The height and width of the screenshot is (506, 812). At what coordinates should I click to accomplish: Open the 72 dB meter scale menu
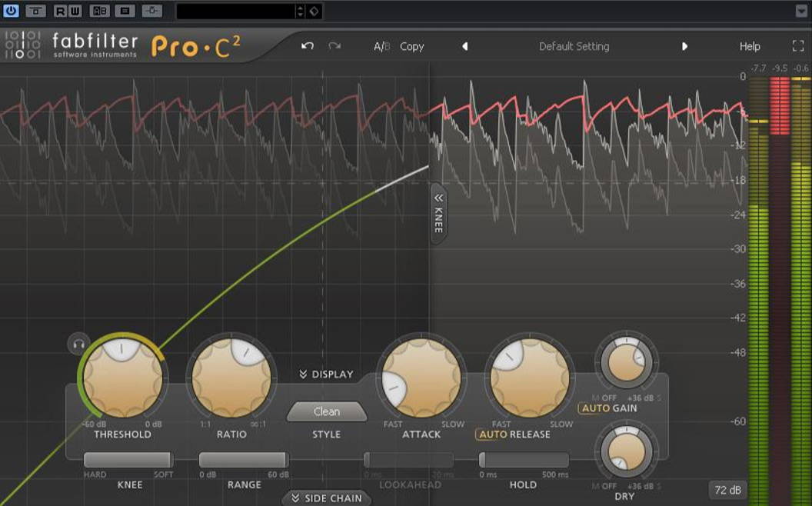(x=727, y=490)
